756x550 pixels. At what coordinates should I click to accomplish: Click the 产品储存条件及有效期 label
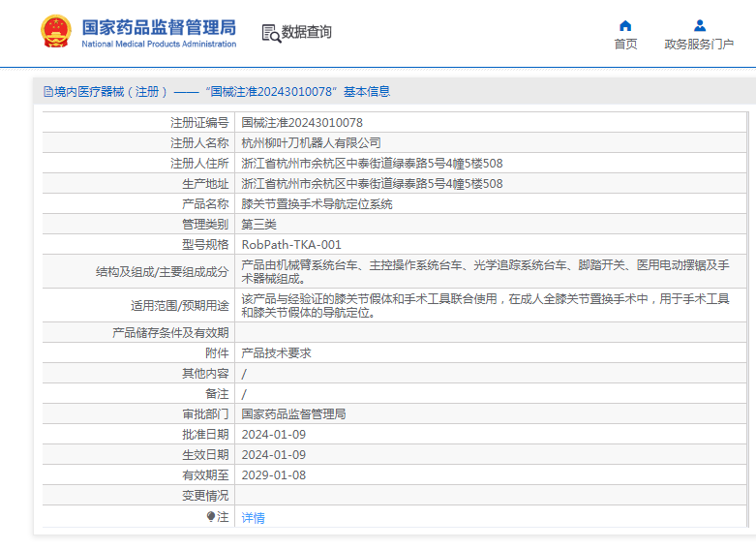click(x=170, y=333)
